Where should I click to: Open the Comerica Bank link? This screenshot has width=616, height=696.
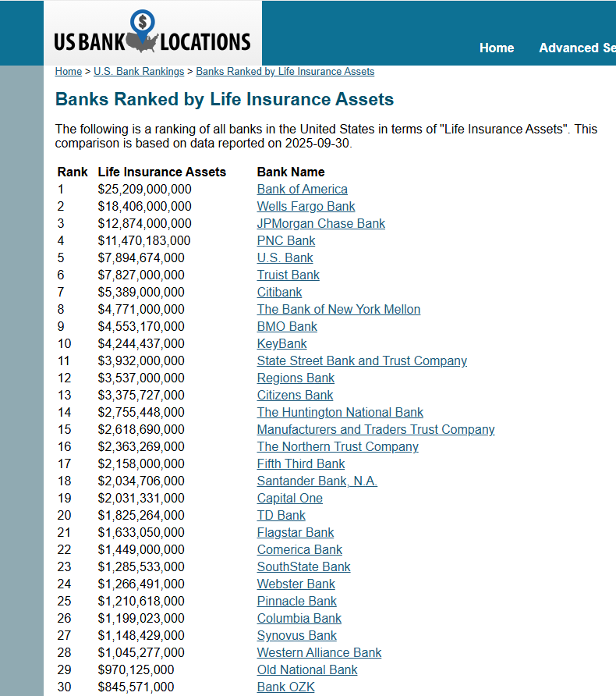(x=299, y=549)
